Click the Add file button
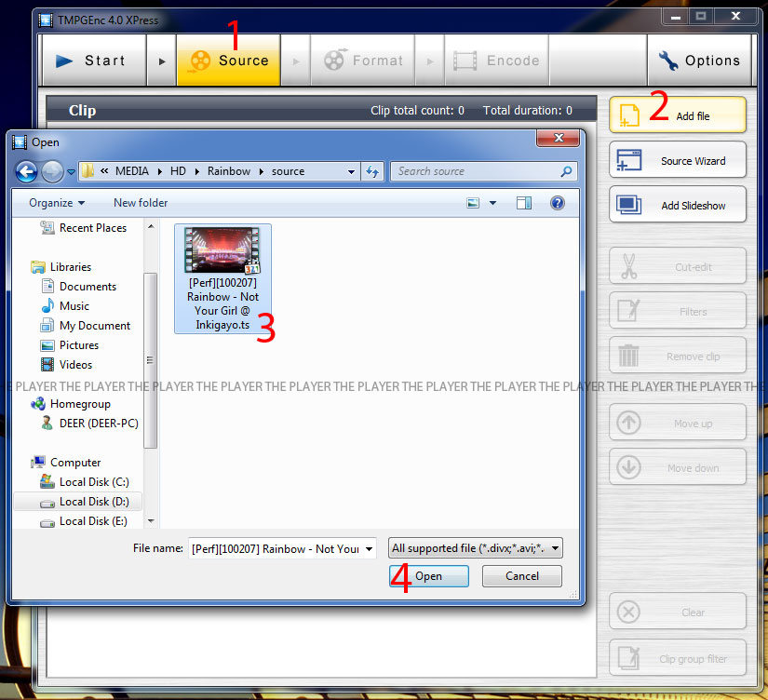This screenshot has width=768, height=700. (x=678, y=115)
